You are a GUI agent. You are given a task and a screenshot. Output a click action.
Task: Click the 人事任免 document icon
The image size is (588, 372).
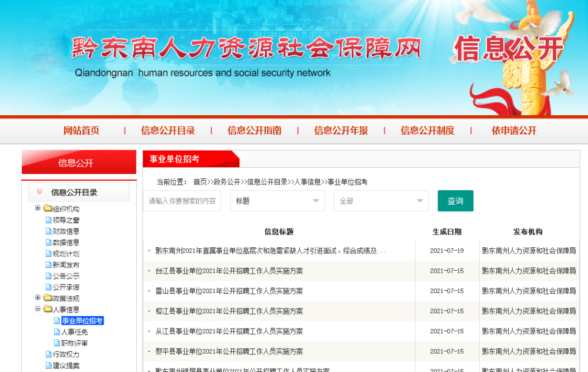(57, 332)
